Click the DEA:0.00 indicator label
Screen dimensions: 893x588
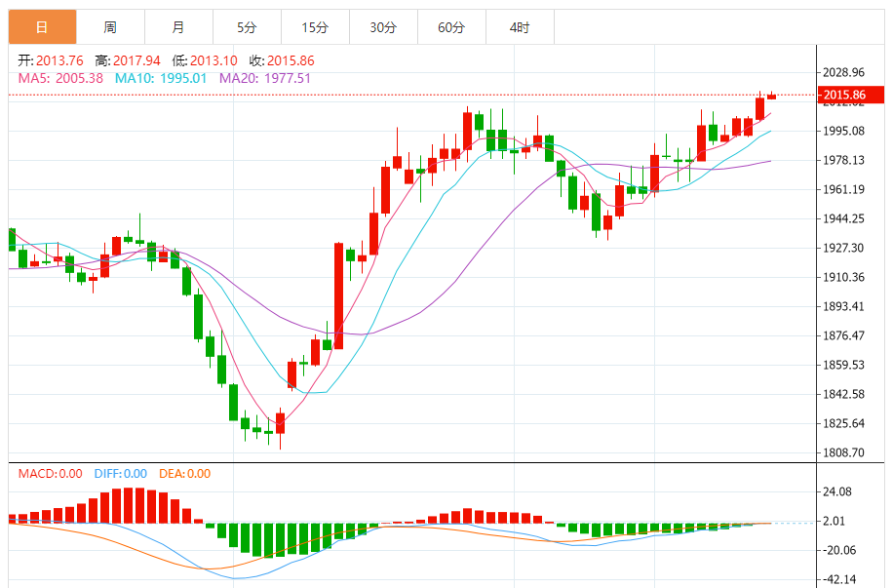[184, 474]
